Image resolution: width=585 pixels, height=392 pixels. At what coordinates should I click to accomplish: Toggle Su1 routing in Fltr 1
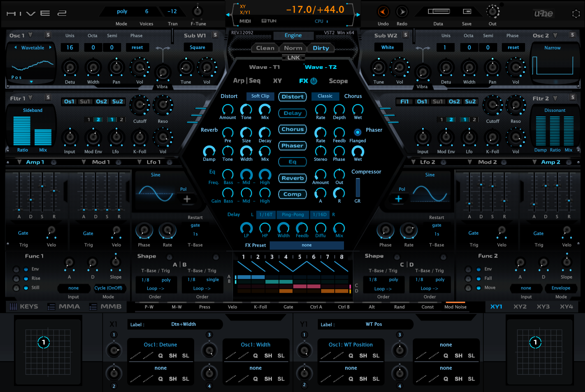pyautogui.click(x=85, y=101)
